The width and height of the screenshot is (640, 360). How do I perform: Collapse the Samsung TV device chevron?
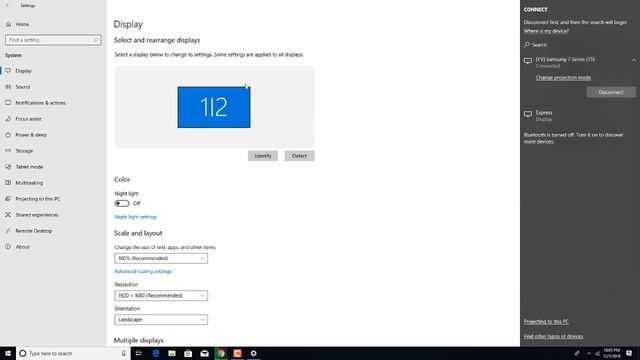tap(633, 60)
